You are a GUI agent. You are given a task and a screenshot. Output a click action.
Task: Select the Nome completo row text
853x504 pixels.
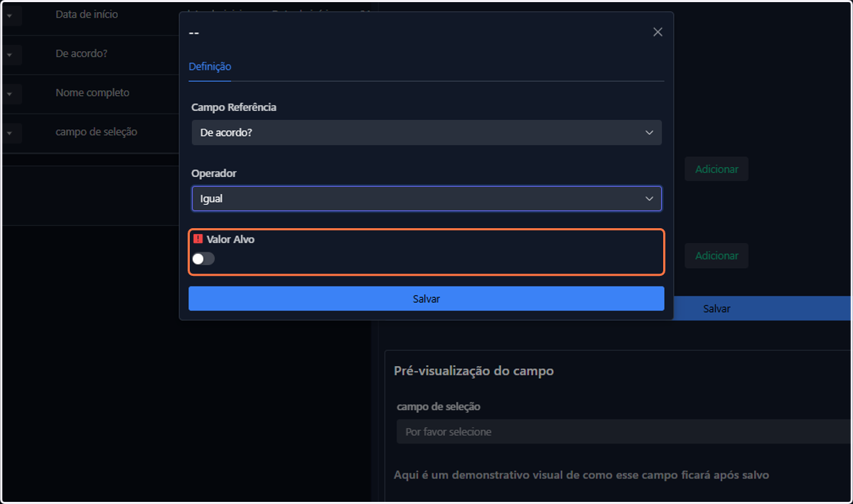[x=92, y=92]
